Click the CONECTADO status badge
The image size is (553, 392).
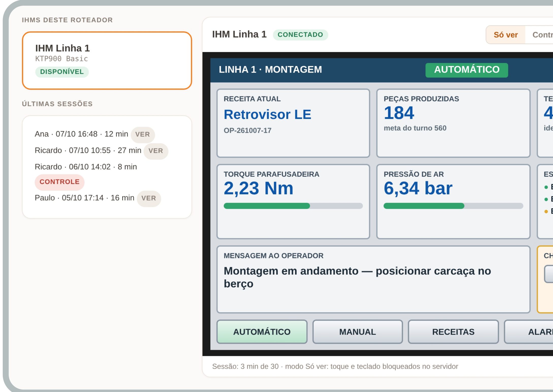300,35
